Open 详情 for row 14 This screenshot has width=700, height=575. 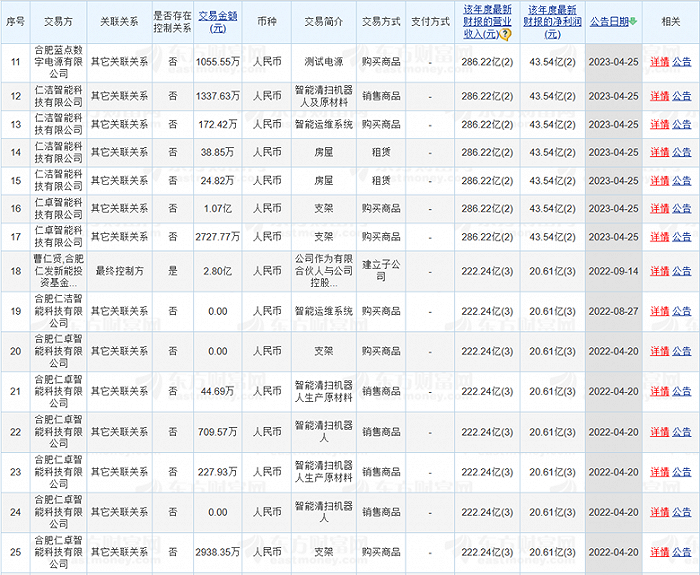(659, 152)
